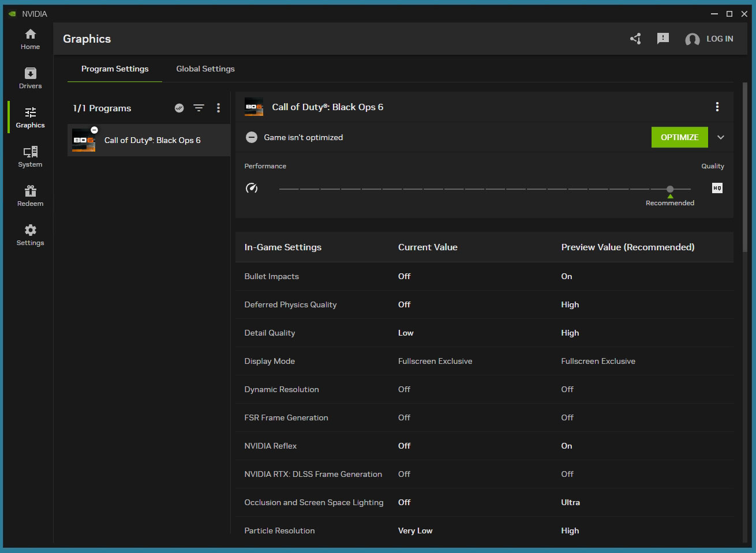Click the recommended Ultra value for Occlusion
756x553 pixels.
point(570,502)
